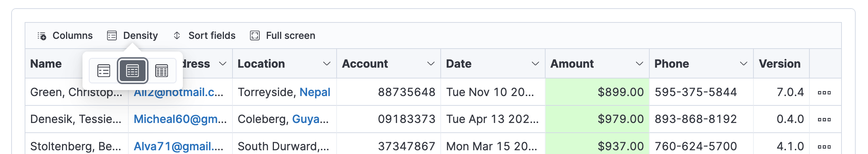Viewport: 868px width, 154px height.
Task: Open row actions for Green, Christop row
Action: pyautogui.click(x=824, y=92)
